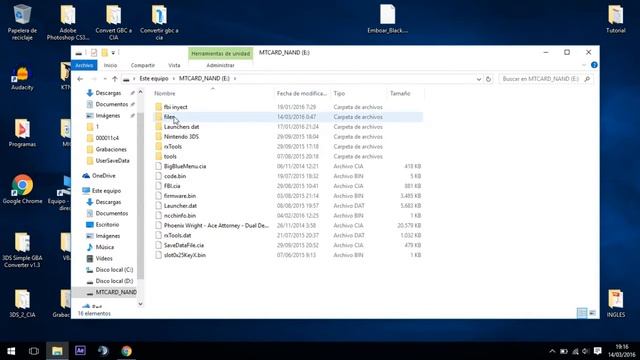Click the Windows Start button
This screenshot has width=640, height=360.
[11, 351]
